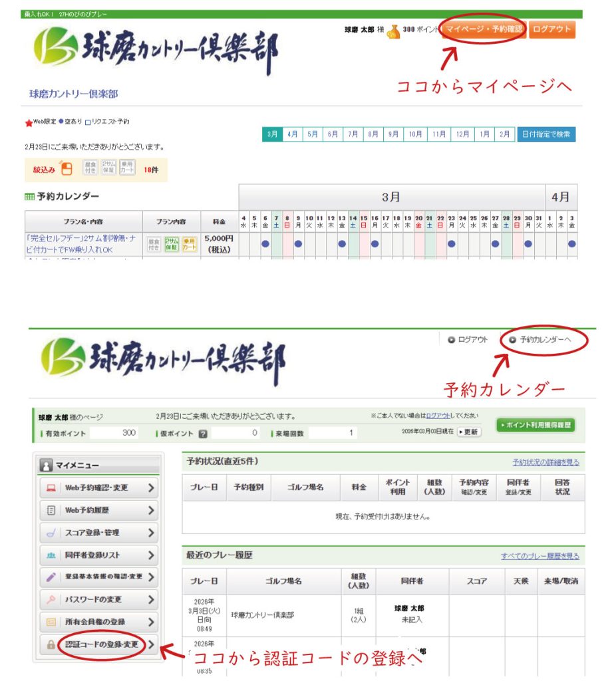Select the 12月 month tab
616x681 pixels.
click(x=462, y=134)
